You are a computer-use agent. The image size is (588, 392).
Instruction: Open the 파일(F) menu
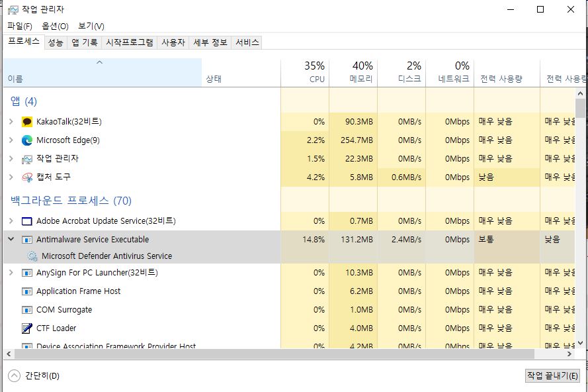click(x=20, y=26)
